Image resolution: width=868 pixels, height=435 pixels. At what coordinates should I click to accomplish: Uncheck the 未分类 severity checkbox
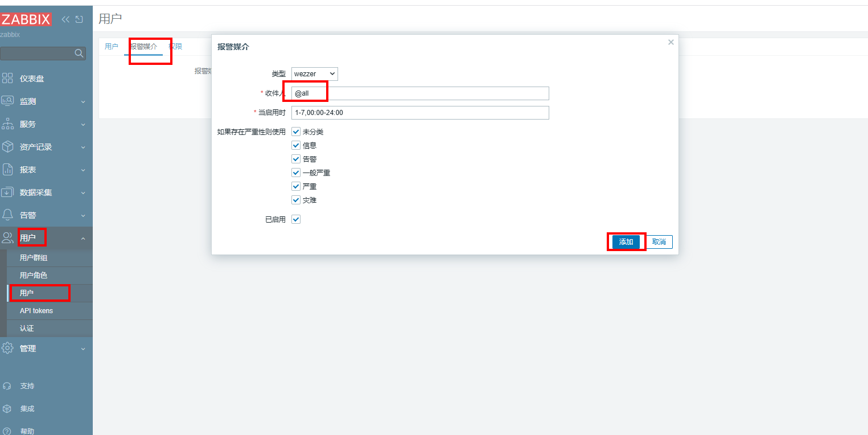pyautogui.click(x=296, y=132)
